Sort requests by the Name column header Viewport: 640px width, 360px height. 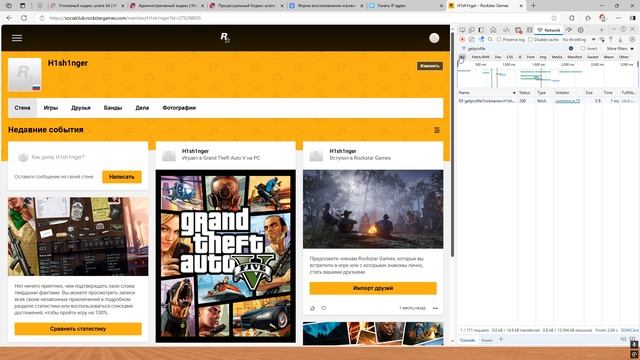click(487, 93)
